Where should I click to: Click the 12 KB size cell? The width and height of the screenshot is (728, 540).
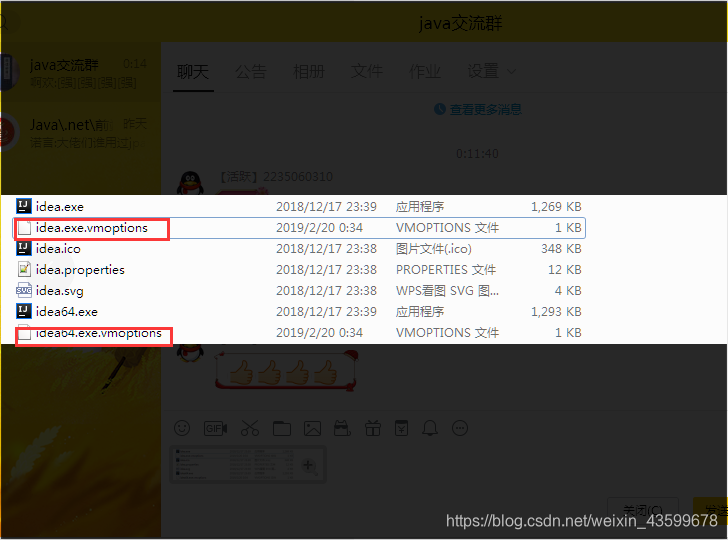[565, 269]
